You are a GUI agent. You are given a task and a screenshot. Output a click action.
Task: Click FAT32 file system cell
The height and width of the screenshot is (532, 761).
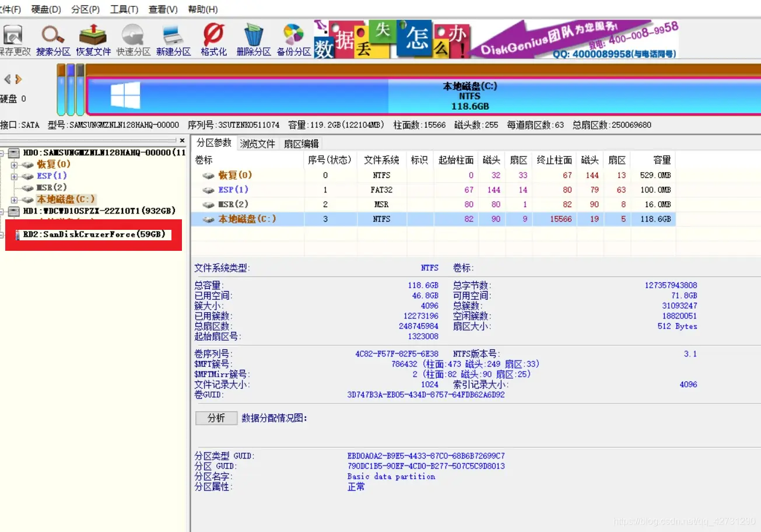(x=381, y=190)
